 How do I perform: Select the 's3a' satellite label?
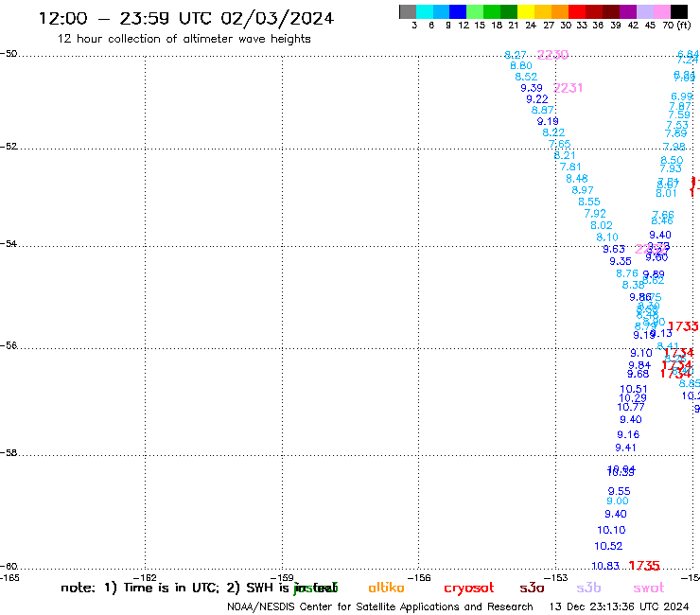click(x=532, y=588)
